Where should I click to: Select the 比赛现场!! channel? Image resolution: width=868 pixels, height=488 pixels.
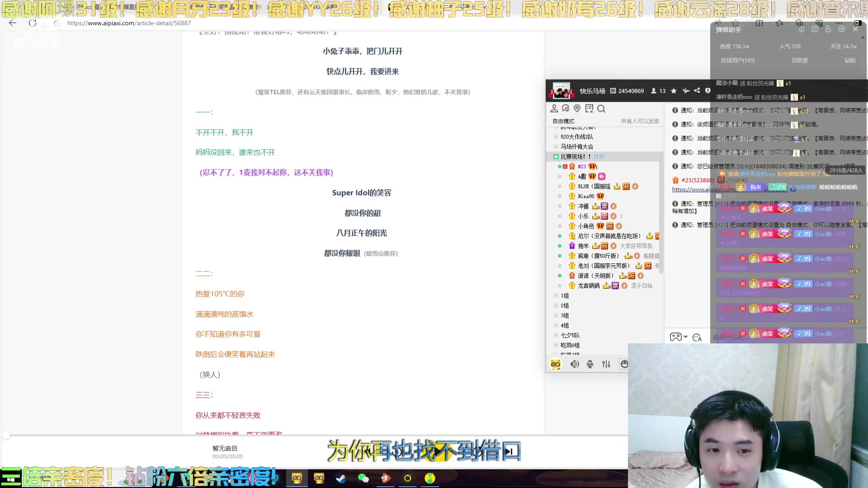pyautogui.click(x=576, y=157)
